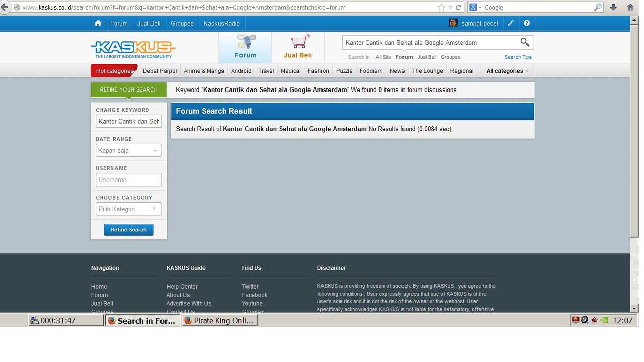Open Groupee in top blue bar
This screenshot has height=362, width=644.
[x=182, y=23]
